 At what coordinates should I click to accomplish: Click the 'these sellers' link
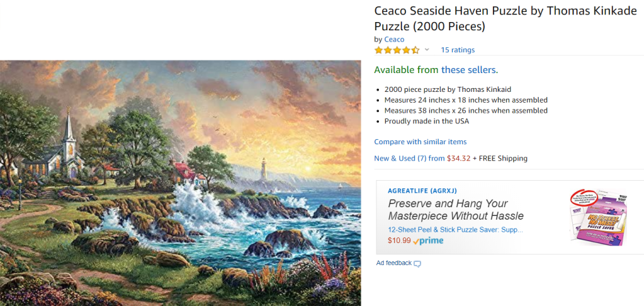tap(469, 70)
